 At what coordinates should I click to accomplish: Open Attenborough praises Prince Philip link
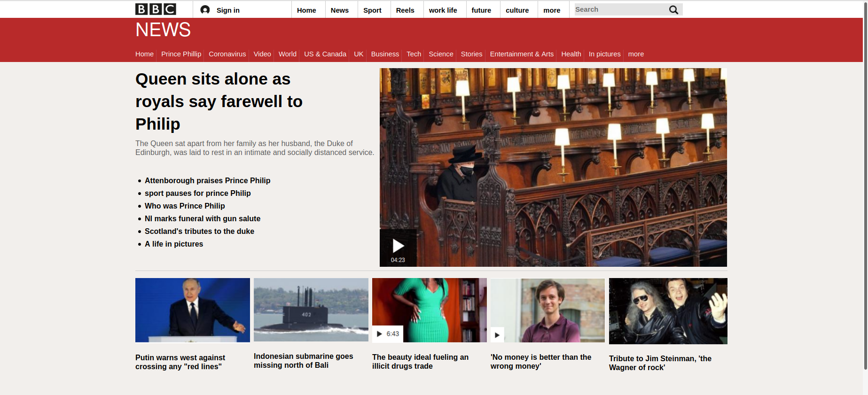pyautogui.click(x=207, y=180)
